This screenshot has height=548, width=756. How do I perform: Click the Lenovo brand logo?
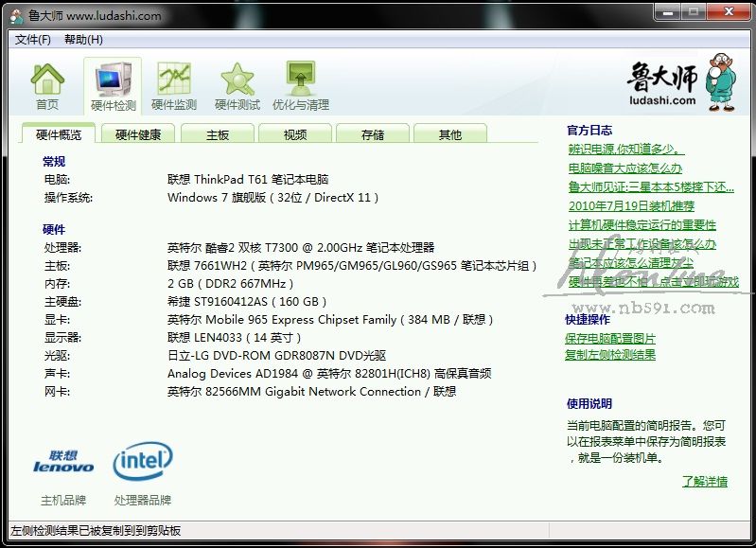63,461
